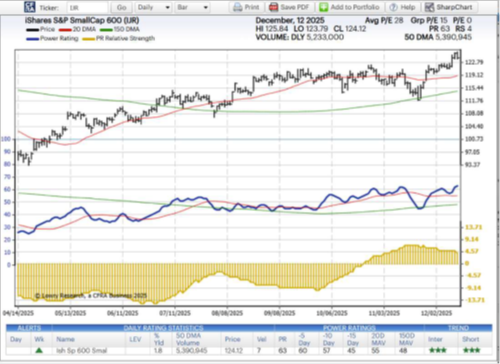This screenshot has height=364, width=500.
Task: Click the Short trend star rating
Action: [x=471, y=350]
